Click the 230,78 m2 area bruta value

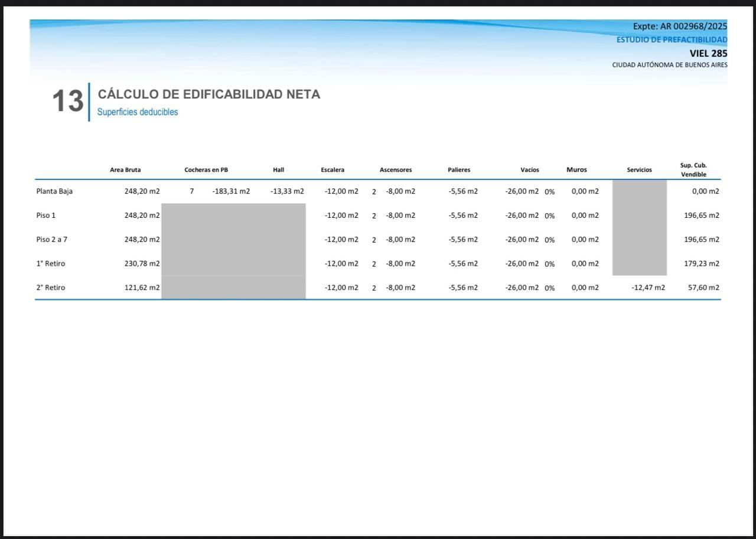click(x=142, y=263)
